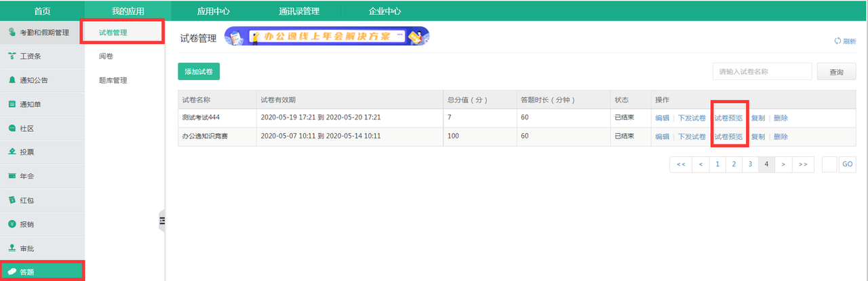Click 试卷预览 for 测试考试444
This screenshot has width=868, height=281.
coord(729,118)
